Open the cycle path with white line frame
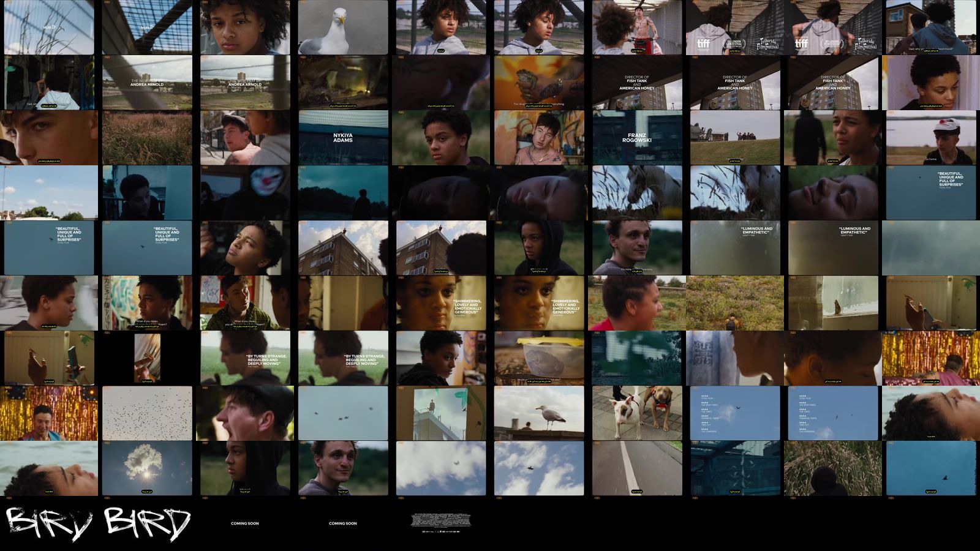Screen dimensions: 980x551 tap(637, 468)
